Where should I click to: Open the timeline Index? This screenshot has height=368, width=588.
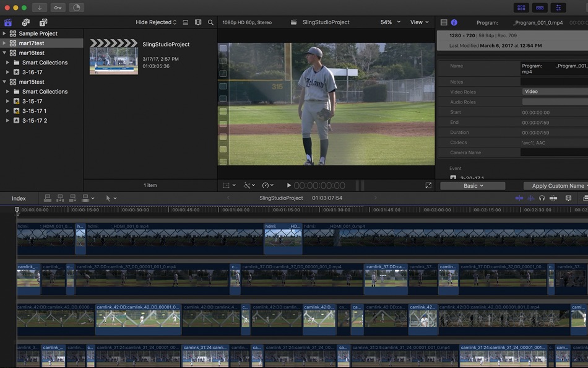19,198
